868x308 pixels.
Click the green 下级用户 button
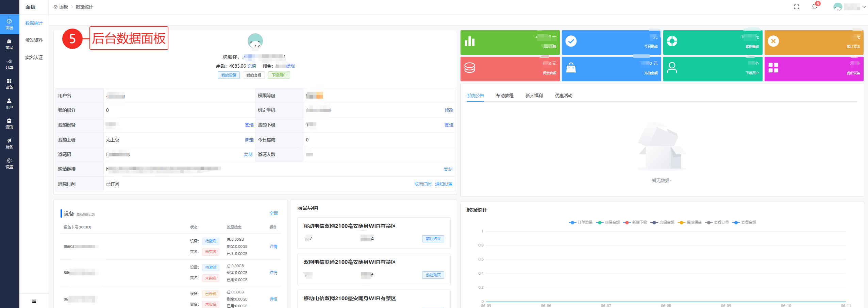coord(279,75)
